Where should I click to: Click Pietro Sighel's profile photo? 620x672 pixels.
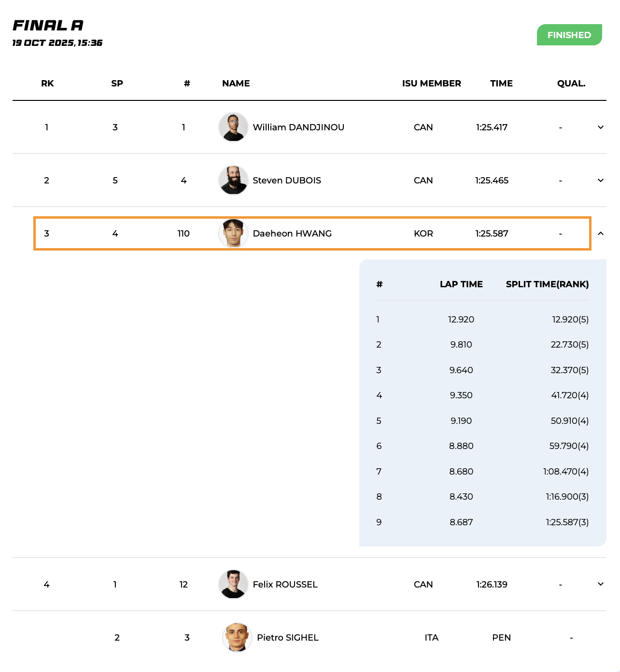(x=237, y=637)
